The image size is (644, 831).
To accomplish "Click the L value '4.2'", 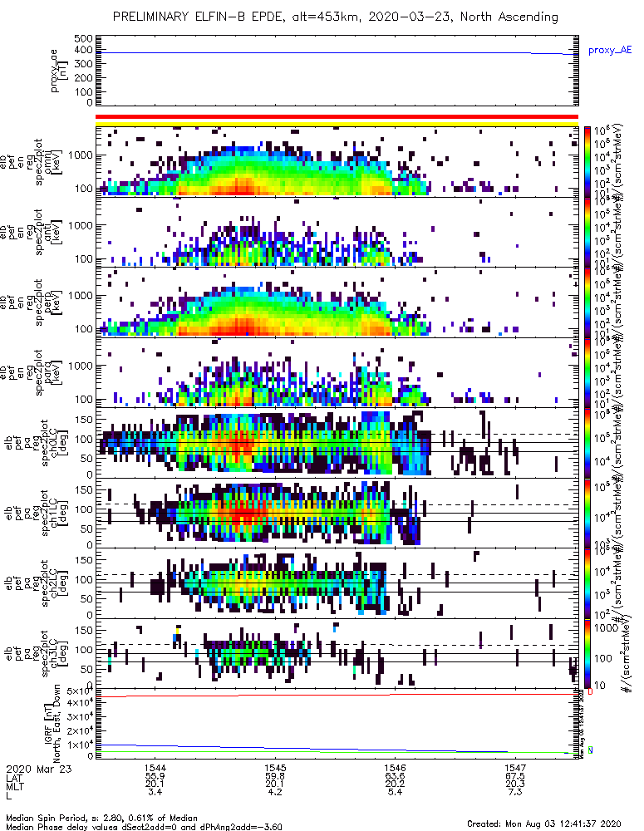I will point(275,792).
